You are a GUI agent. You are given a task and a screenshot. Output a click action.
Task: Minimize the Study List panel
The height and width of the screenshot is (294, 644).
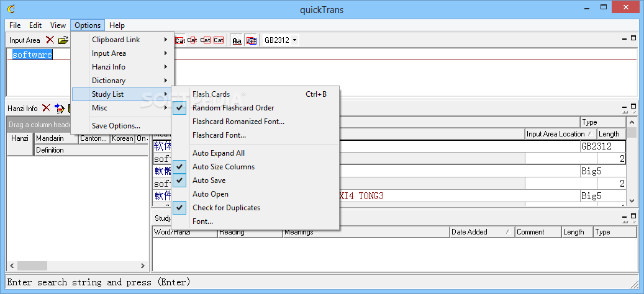pyautogui.click(x=625, y=216)
